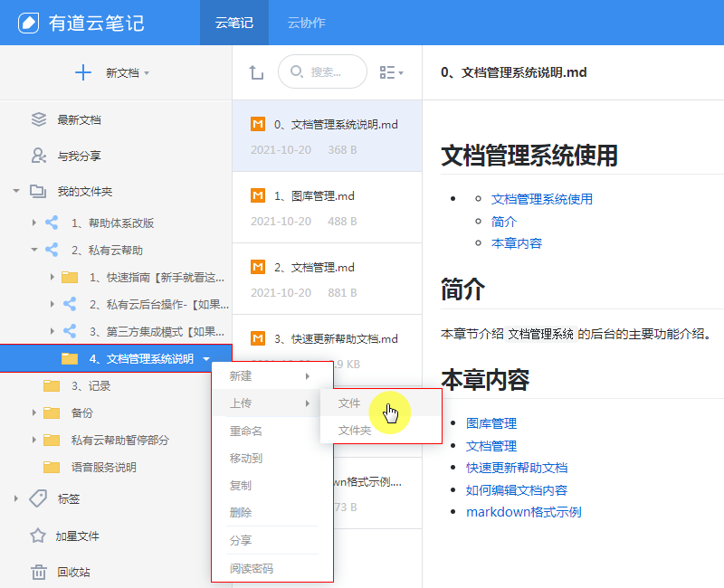Click the 最新文档 stack icon
Viewport: 724px width, 588px height.
(38, 119)
